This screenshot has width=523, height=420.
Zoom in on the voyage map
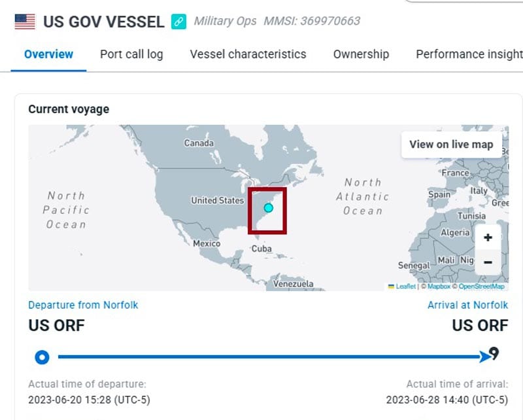click(x=488, y=237)
